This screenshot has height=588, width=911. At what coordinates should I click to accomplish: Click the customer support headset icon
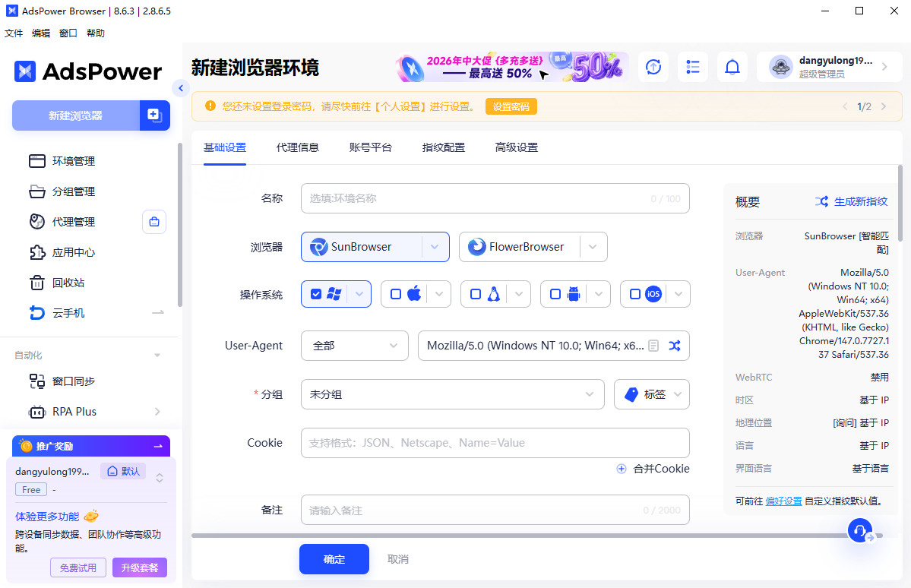click(x=860, y=530)
